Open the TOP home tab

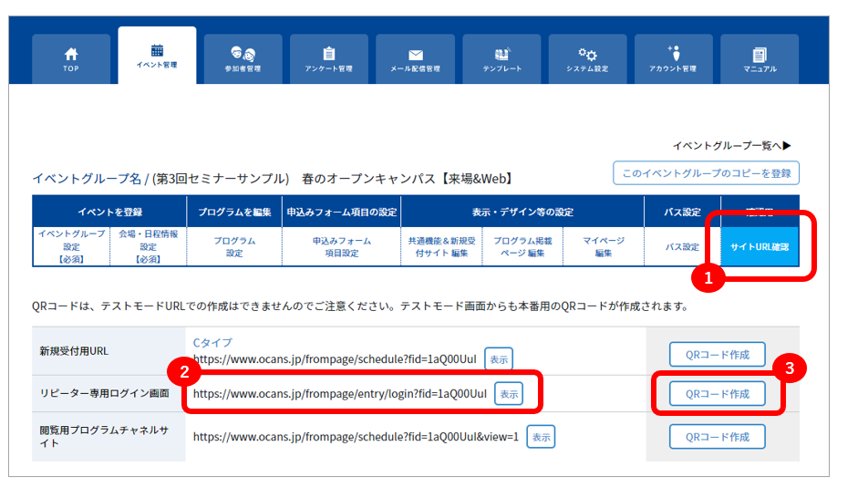coord(71,59)
